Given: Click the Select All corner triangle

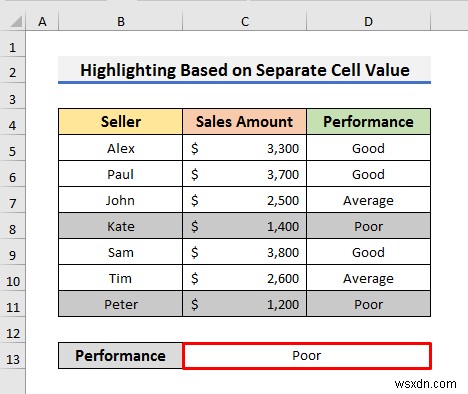Looking at the screenshot, I should [16, 22].
